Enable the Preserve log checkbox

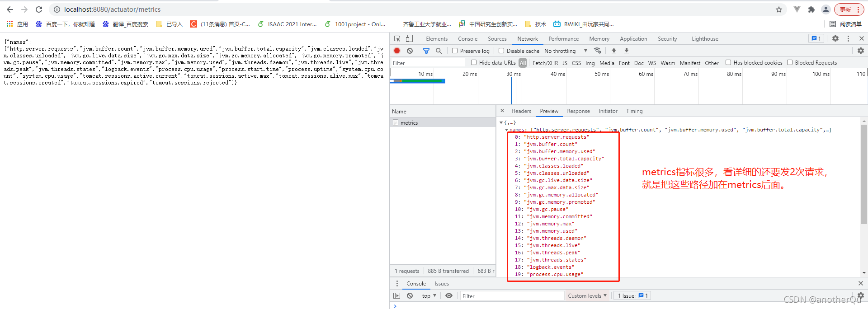coord(455,51)
